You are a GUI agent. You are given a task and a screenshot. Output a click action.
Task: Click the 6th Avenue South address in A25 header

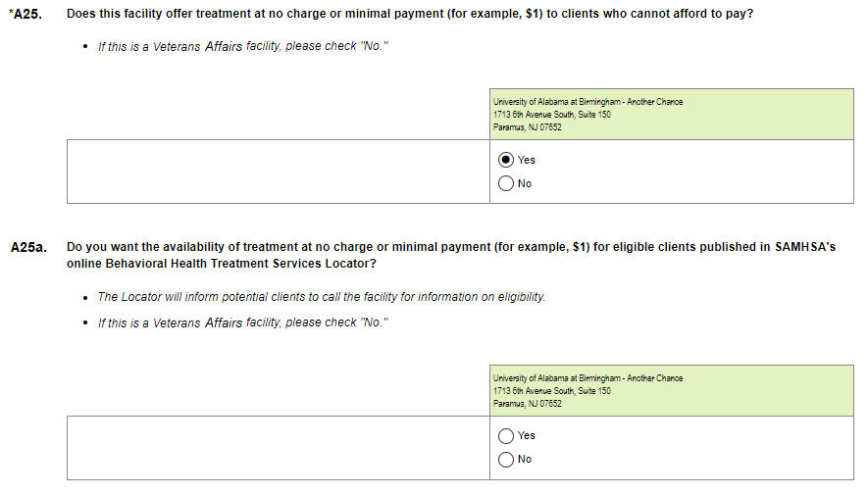pos(552,115)
